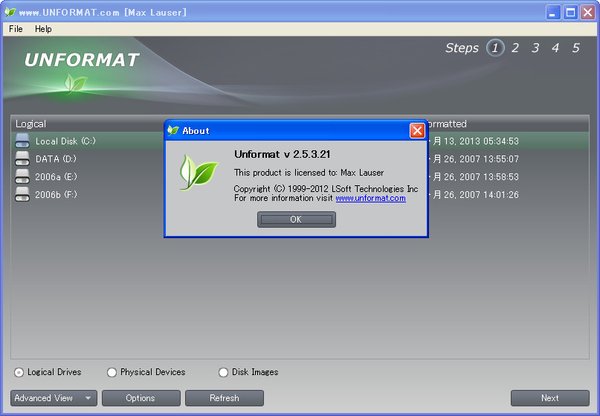The height and width of the screenshot is (416, 600).
Task: Click step 1 in the Steps indicator
Action: tap(495, 48)
